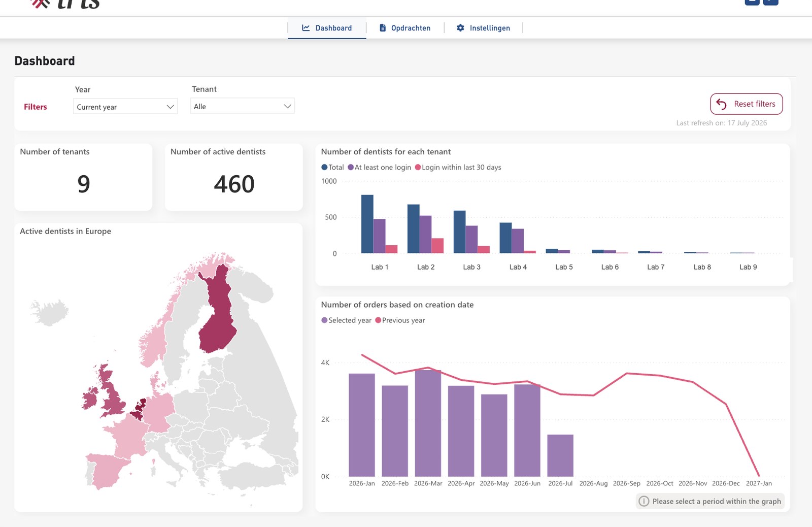812x527 pixels.
Task: Click the Tenant dropdown chevron arrow
Action: pos(287,106)
